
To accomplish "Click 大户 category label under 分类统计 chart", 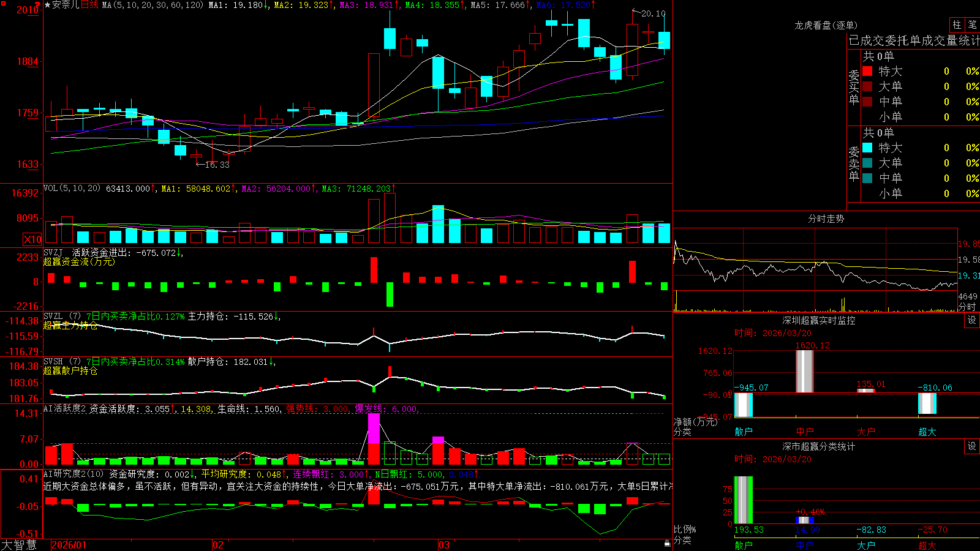I will click(x=866, y=545).
